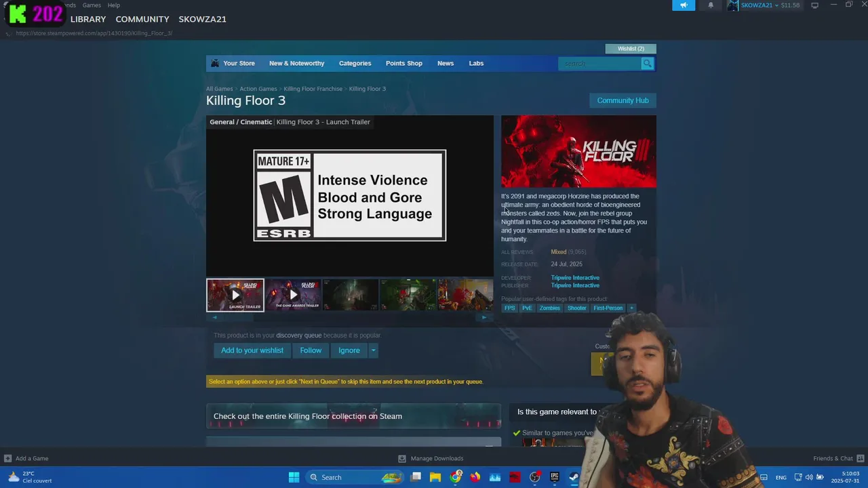Click the All Games breadcrumb
The width and height of the screenshot is (868, 488).
coord(220,89)
